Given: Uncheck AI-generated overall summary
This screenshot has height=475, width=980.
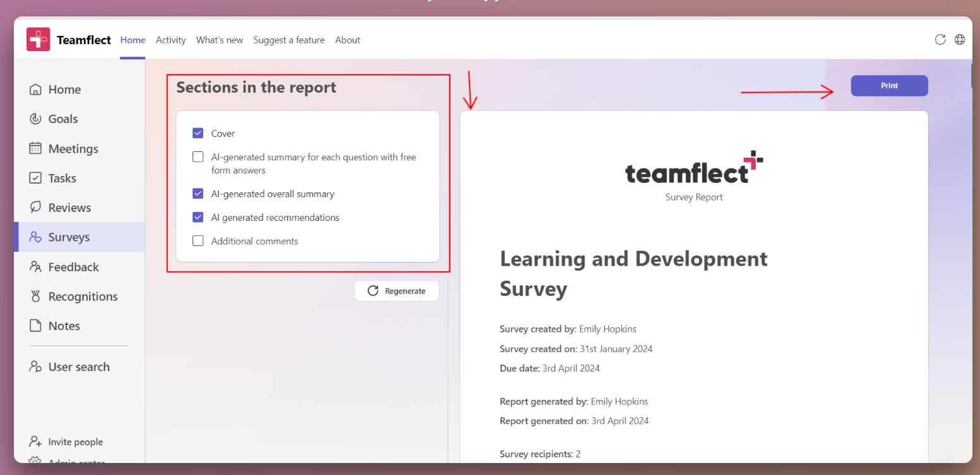Looking at the screenshot, I should (198, 194).
